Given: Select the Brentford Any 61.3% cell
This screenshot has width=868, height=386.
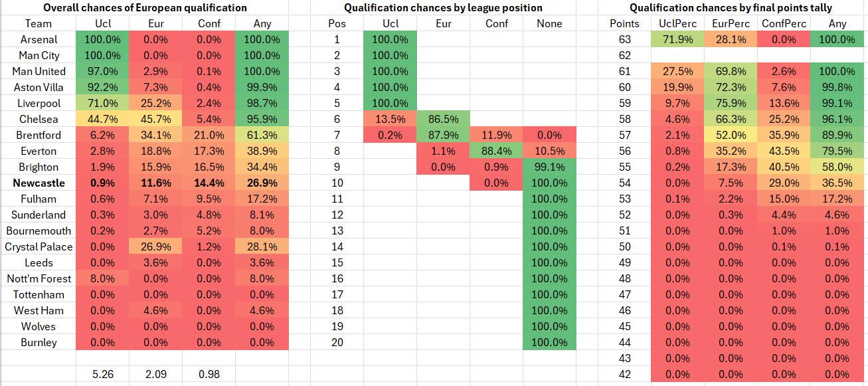Looking at the screenshot, I should [x=262, y=135].
